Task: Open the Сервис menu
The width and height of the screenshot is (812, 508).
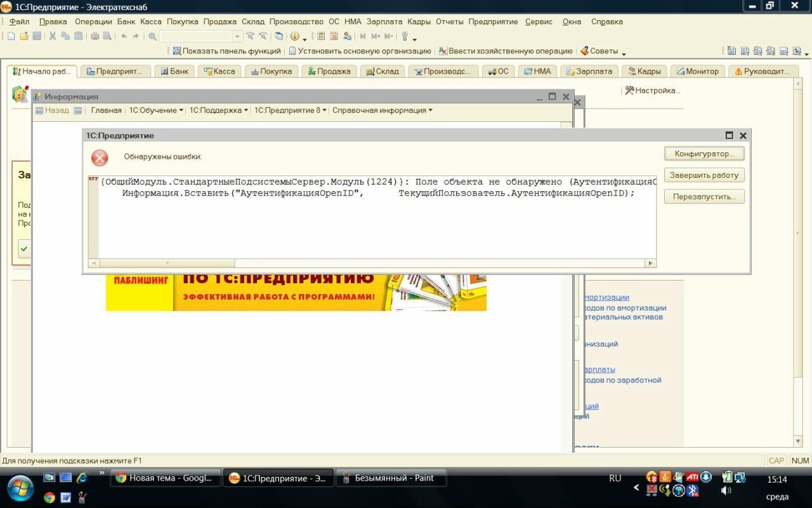Action: pos(539,22)
